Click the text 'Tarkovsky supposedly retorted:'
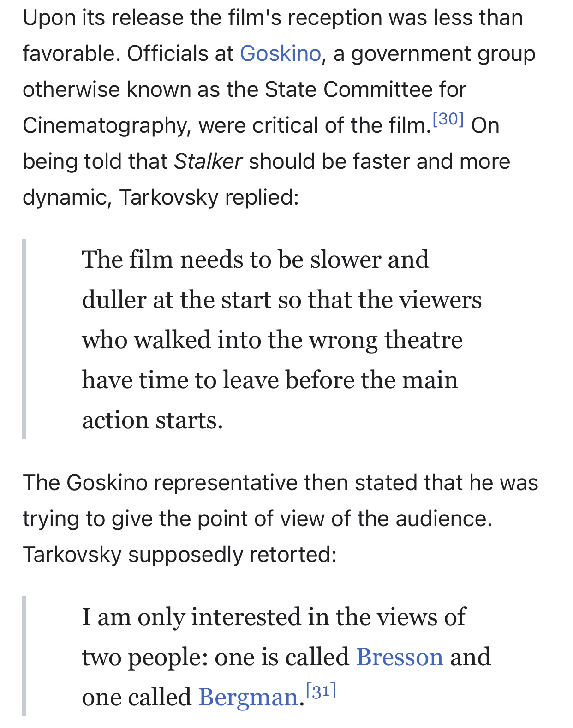This screenshot has width=573, height=728. click(x=179, y=554)
